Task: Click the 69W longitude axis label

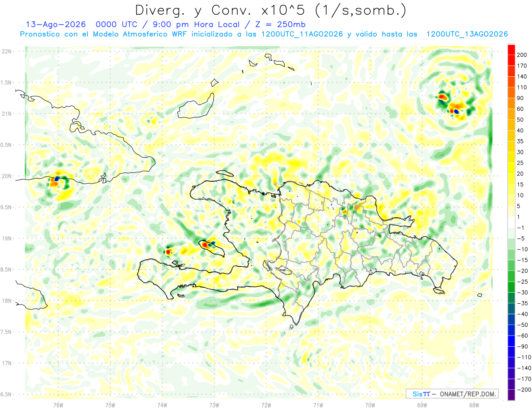Action: 422,405
